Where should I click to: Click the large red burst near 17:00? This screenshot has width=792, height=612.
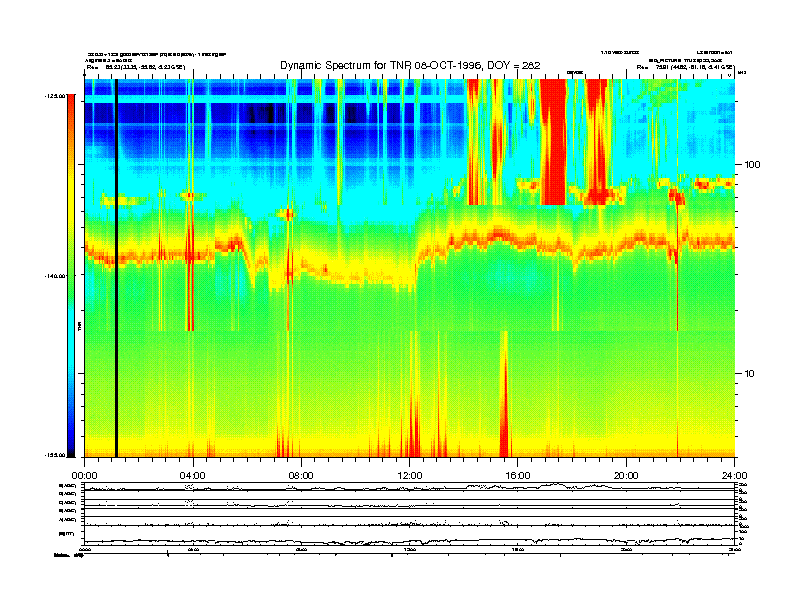click(553, 142)
